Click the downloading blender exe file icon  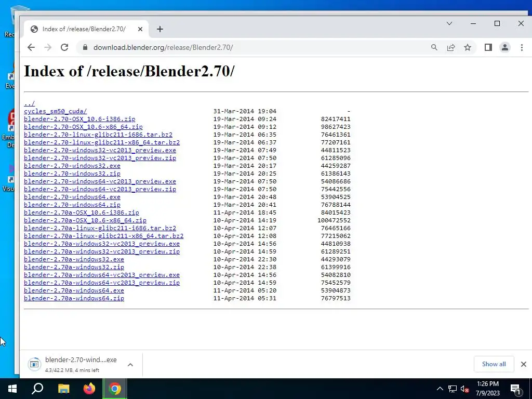click(34, 364)
